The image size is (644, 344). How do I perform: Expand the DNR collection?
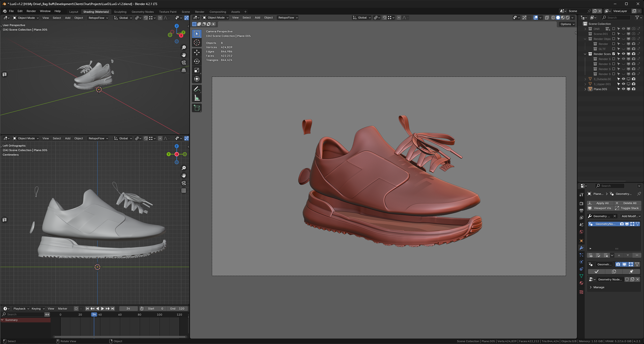585,29
